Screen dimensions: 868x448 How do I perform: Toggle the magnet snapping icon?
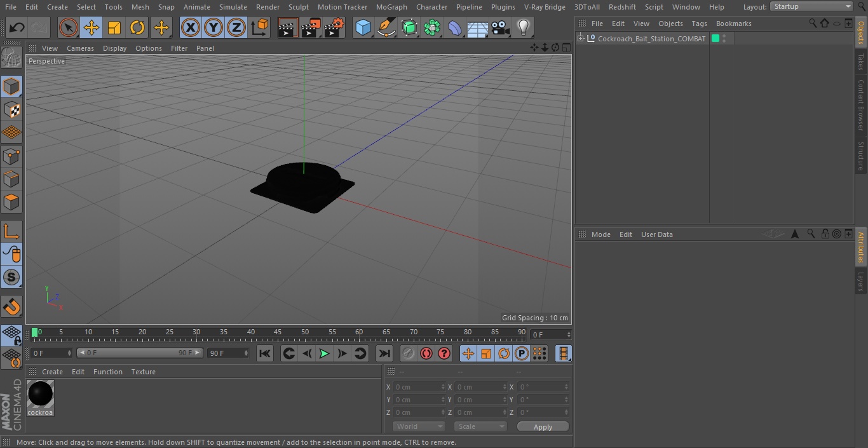11,307
